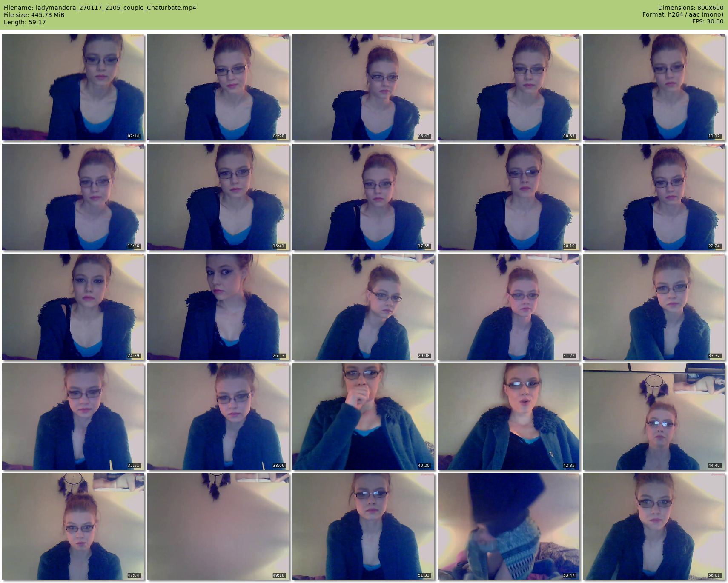Open the 40:20 frame with raised hand

coord(364,417)
